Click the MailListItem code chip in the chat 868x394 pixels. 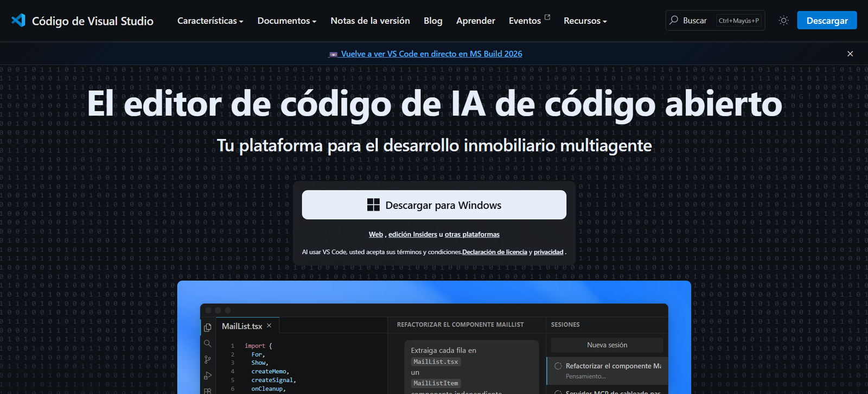(436, 383)
